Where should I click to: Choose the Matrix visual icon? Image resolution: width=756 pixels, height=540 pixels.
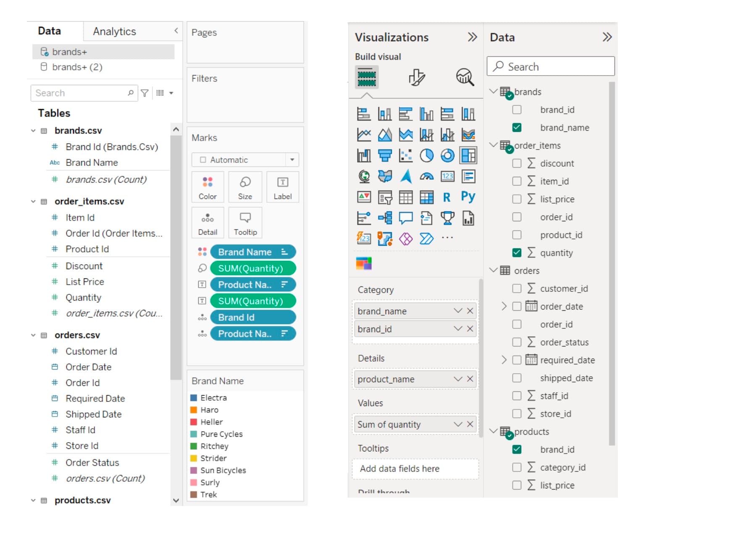click(x=426, y=197)
